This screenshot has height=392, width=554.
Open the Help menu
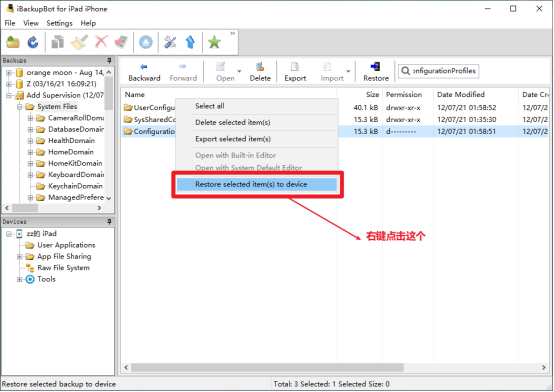tap(88, 23)
